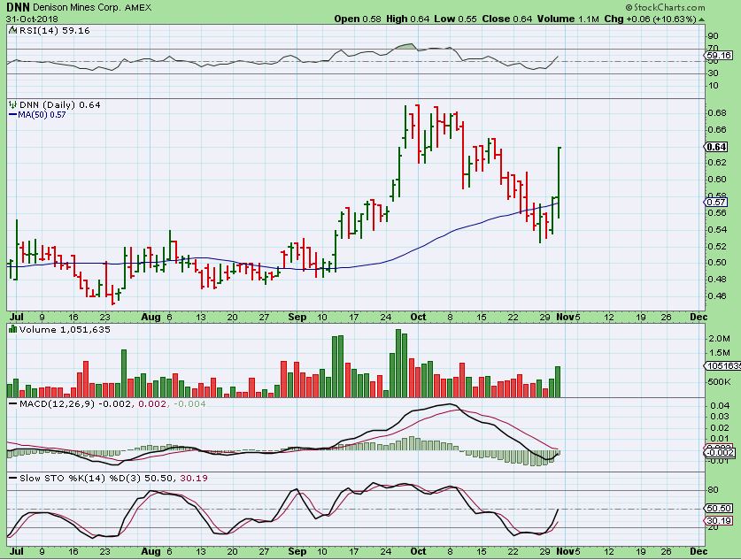This screenshot has height=560, width=741.
Task: Click the blue 0.57 moving average tag
Action: [716, 203]
